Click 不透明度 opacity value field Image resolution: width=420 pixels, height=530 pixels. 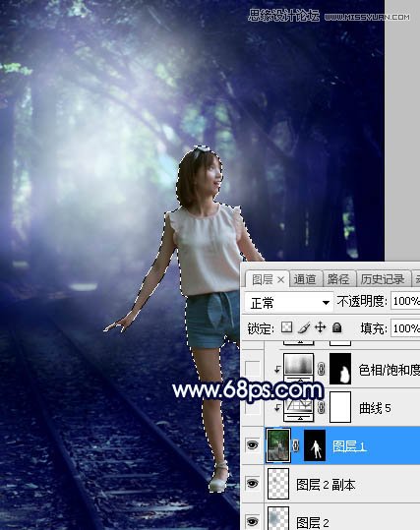405,301
